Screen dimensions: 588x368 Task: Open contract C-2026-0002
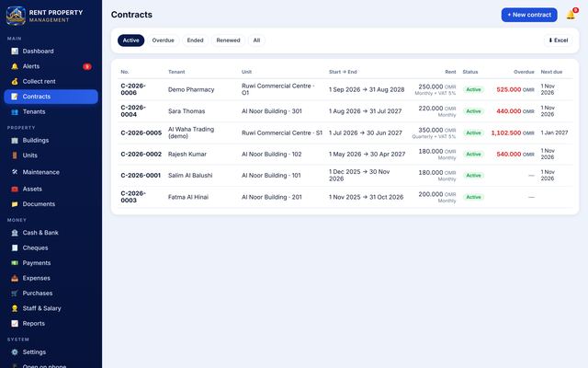coord(141,154)
